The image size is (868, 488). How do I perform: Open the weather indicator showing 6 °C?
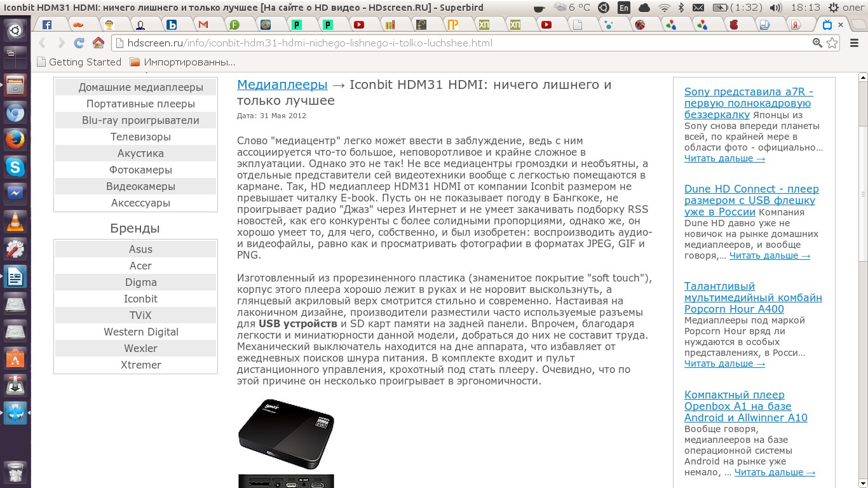(x=571, y=8)
